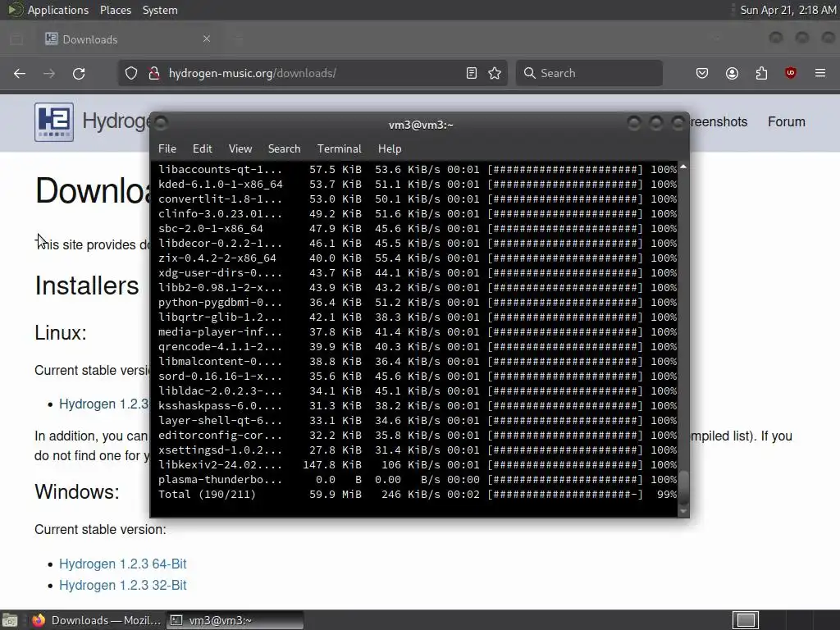Click the terminal window menu button left of the title
The image size is (840, 630).
(161, 124)
